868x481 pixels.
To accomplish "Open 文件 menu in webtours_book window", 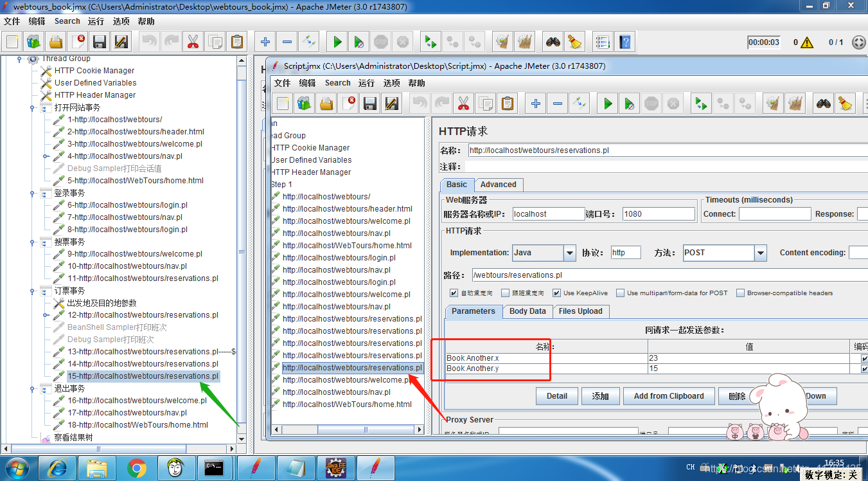I will pyautogui.click(x=12, y=21).
